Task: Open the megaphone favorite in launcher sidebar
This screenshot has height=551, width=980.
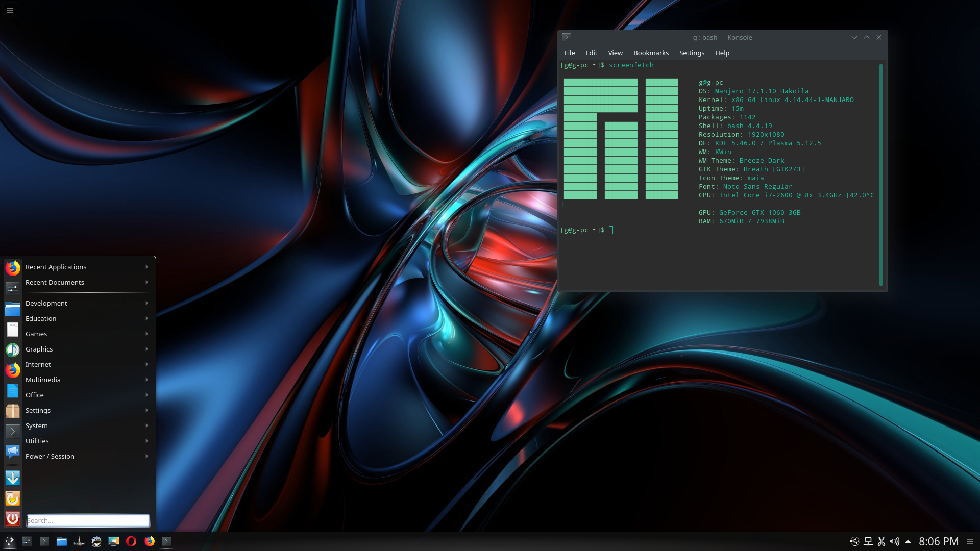Action: [13, 452]
